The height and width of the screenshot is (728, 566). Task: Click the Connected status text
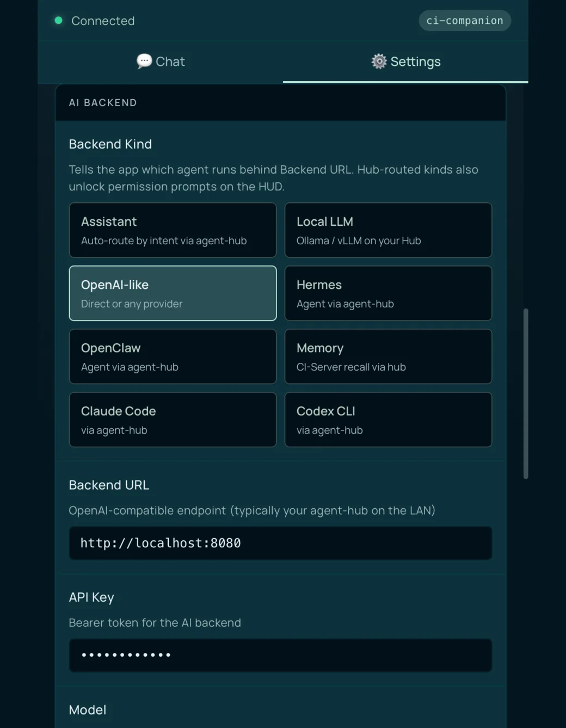[x=103, y=21]
